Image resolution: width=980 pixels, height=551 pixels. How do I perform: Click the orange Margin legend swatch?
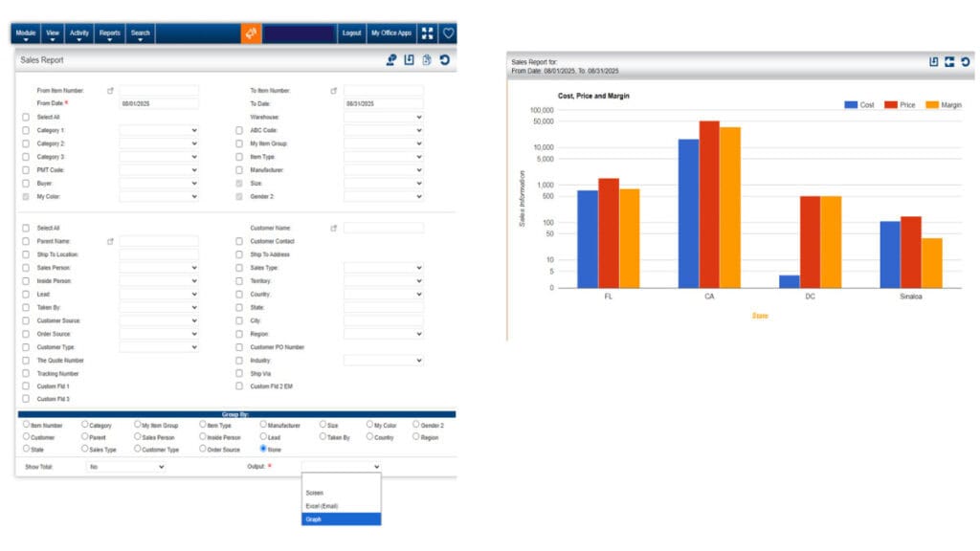click(x=932, y=105)
